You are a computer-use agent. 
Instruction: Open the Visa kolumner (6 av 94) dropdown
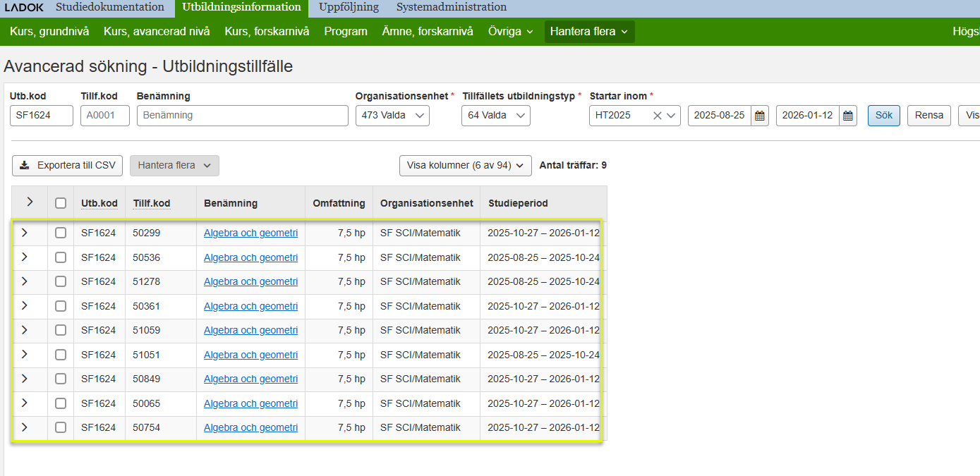(x=465, y=166)
